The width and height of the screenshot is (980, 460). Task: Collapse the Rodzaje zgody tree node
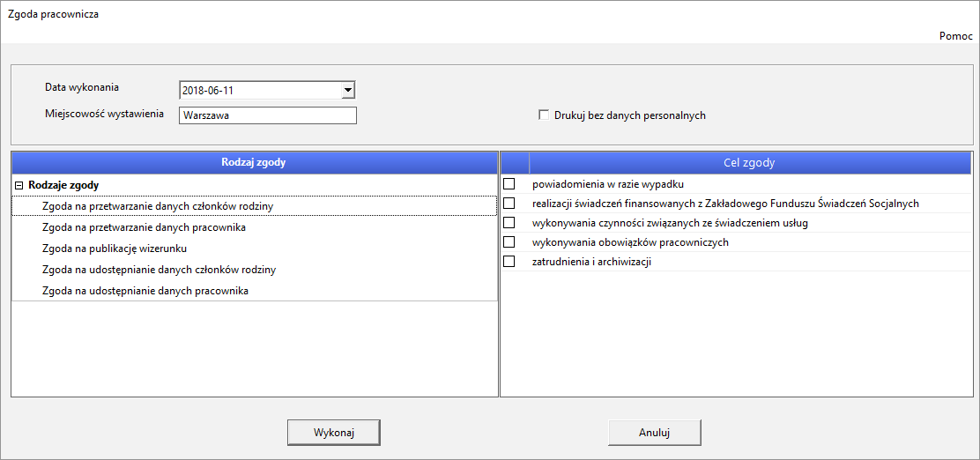(x=19, y=186)
